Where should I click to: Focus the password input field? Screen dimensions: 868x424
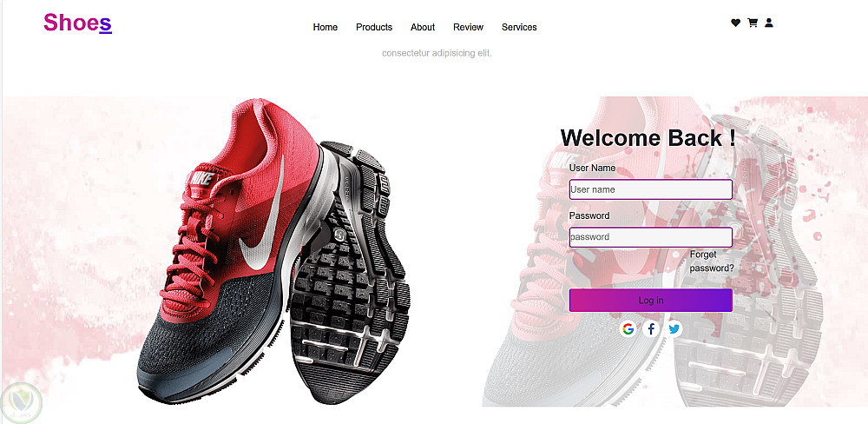(x=651, y=237)
